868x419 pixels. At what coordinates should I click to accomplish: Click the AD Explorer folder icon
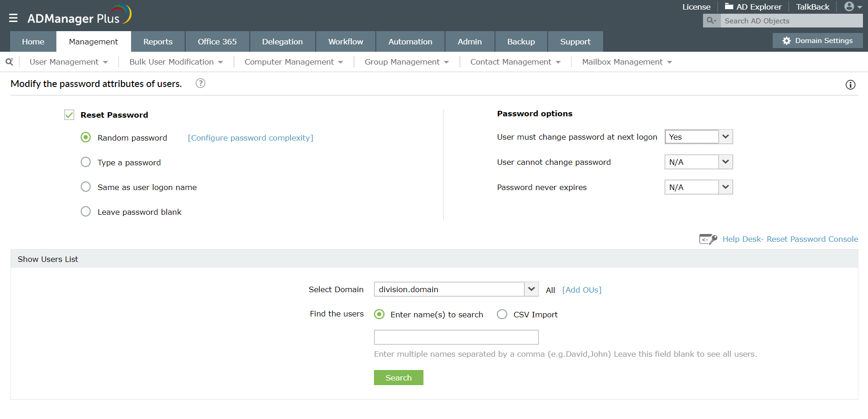(729, 6)
